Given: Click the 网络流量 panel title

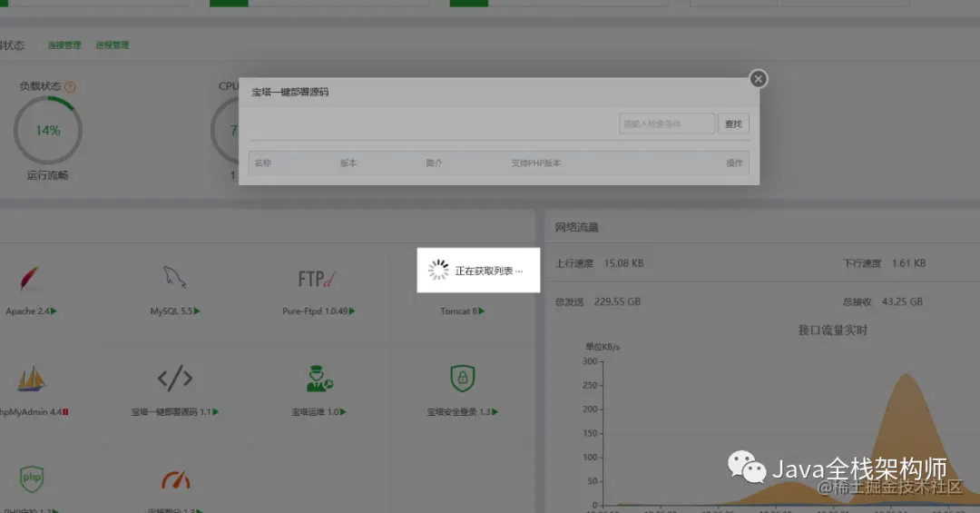Looking at the screenshot, I should [x=577, y=227].
